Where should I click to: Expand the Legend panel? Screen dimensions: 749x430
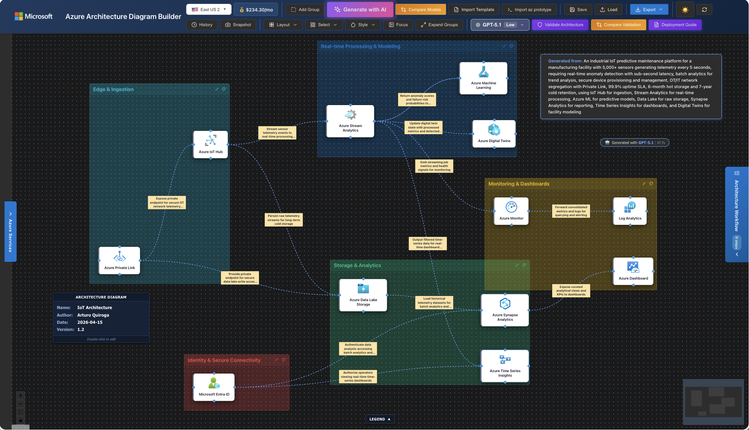(379, 419)
